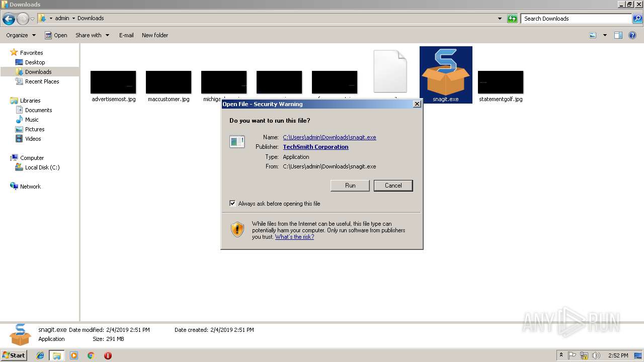
Task: Click the admin breadcrumb in address bar
Action: pyautogui.click(x=62, y=18)
